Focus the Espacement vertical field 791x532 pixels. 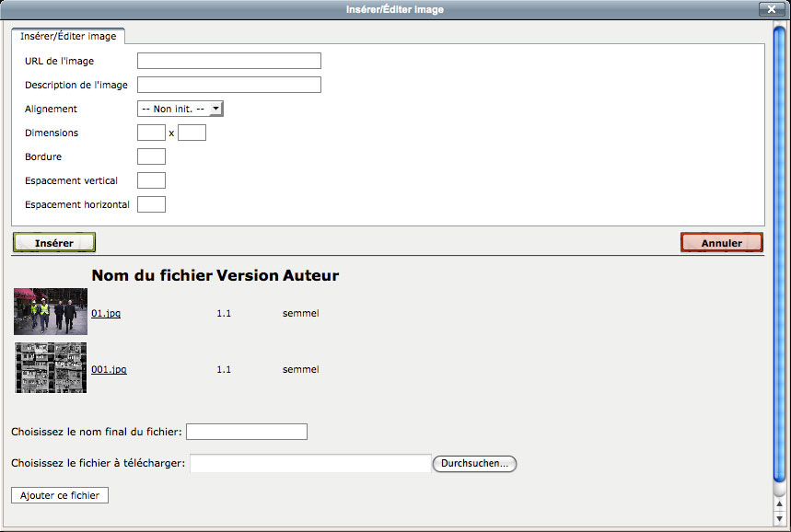tap(151, 180)
